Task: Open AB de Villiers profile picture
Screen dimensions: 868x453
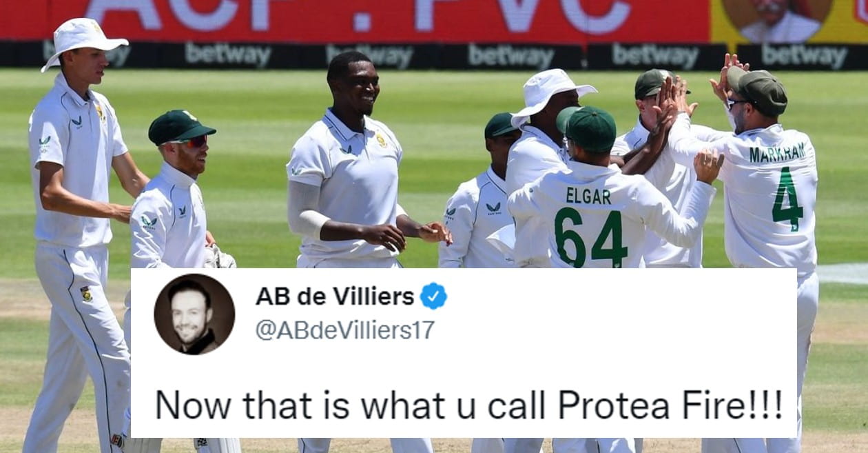Action: click(194, 314)
